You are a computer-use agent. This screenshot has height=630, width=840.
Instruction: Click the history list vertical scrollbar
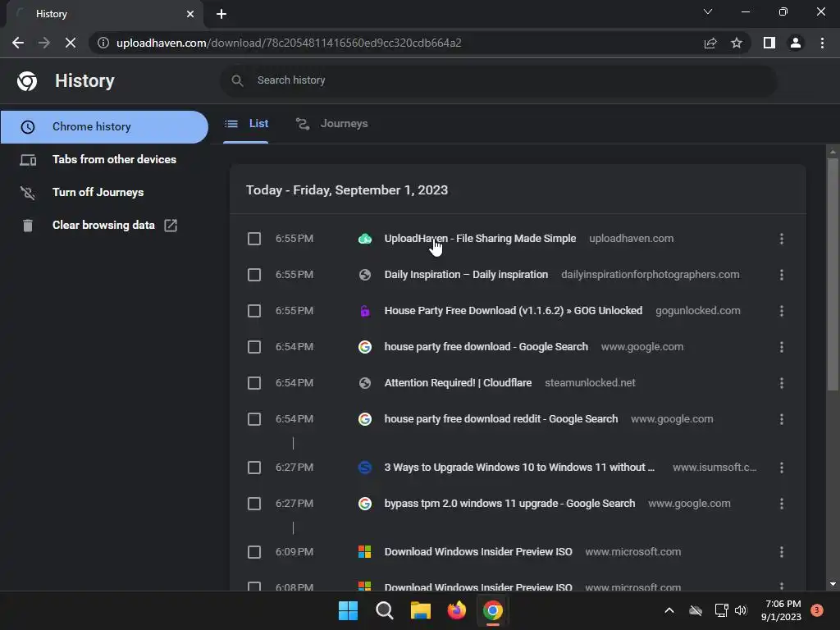(833, 274)
